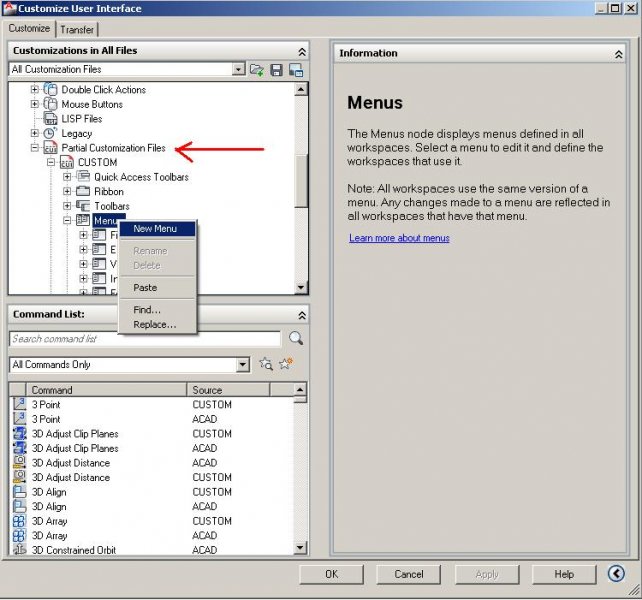
Task: Click the Command column header
Action: (106, 389)
